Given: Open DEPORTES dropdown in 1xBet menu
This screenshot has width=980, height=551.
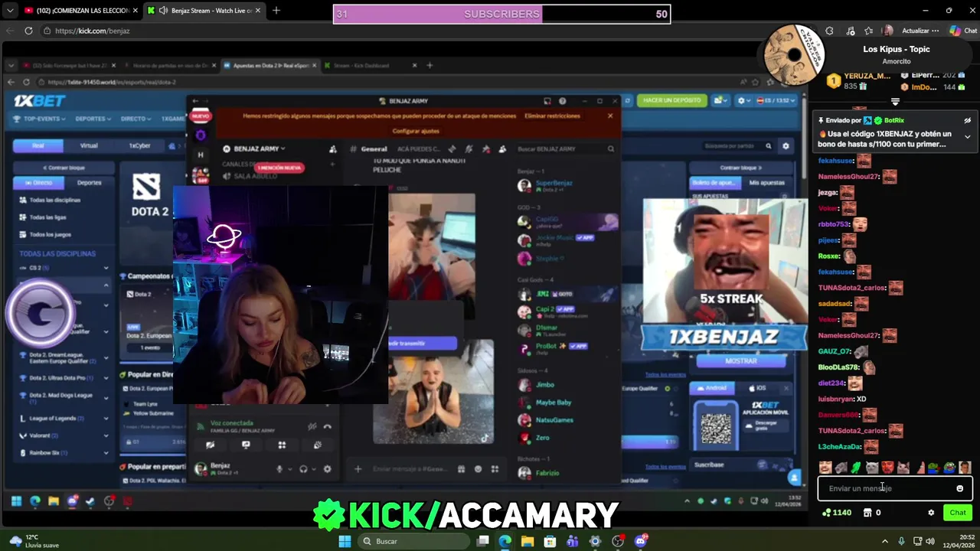Looking at the screenshot, I should pyautogui.click(x=93, y=119).
